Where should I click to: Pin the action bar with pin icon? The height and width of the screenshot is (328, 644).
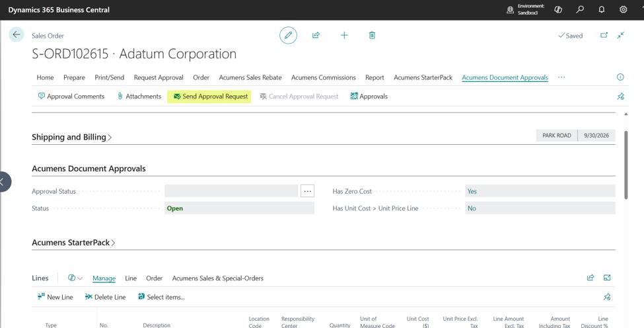(x=621, y=97)
